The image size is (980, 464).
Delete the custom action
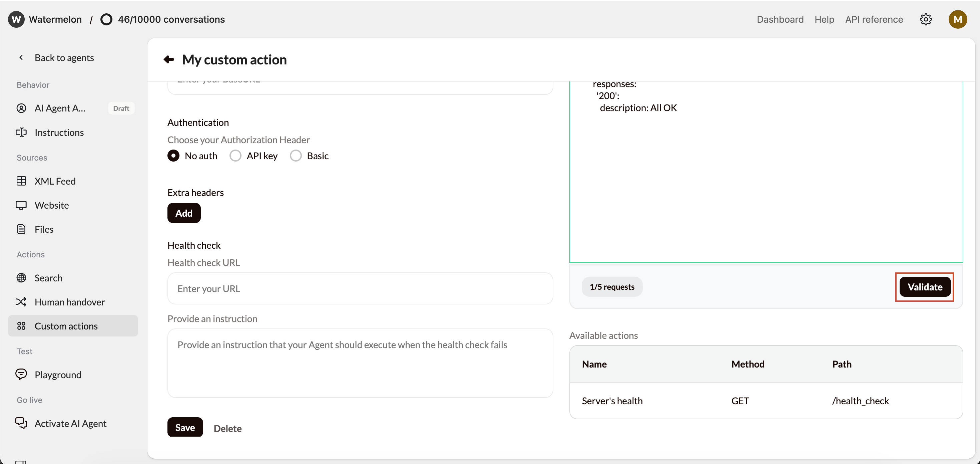[227, 428]
